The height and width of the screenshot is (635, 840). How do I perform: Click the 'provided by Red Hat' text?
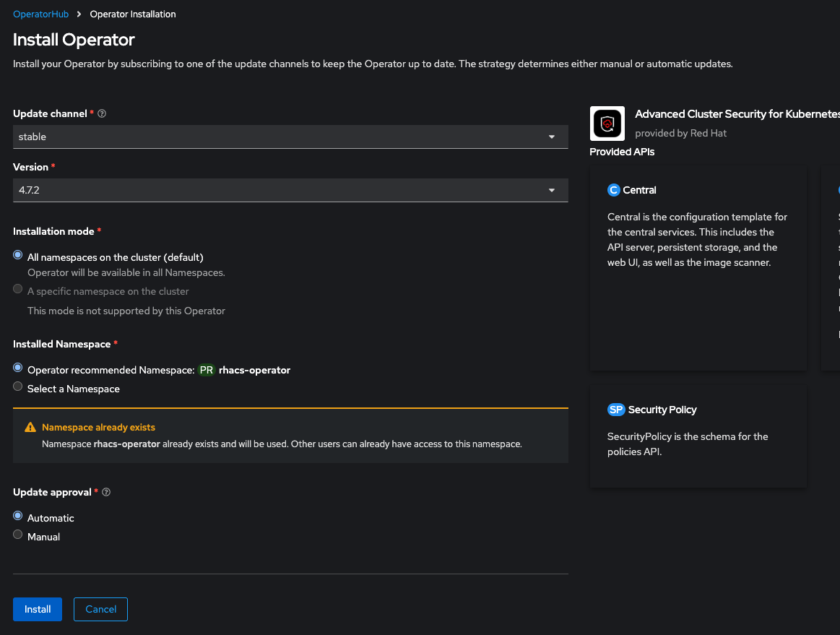coord(680,133)
